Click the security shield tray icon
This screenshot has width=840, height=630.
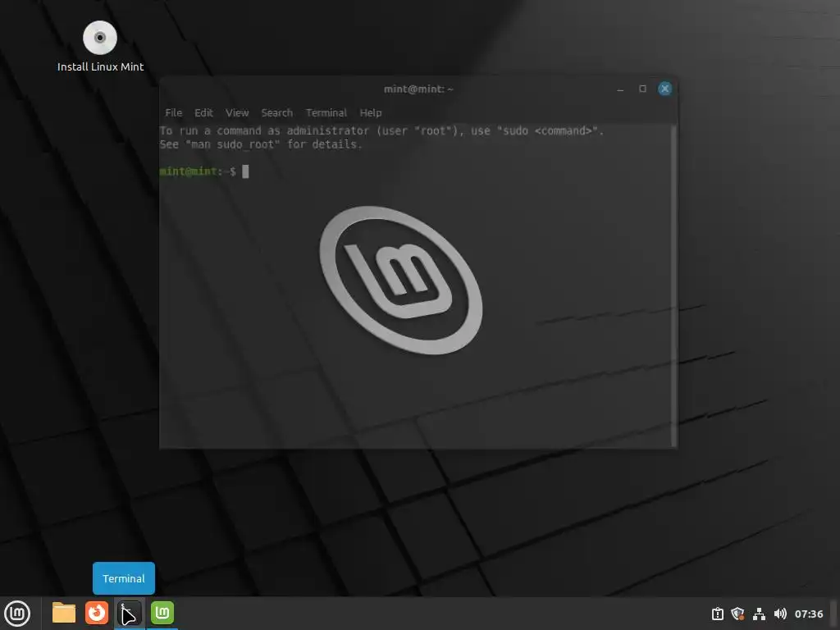point(737,614)
